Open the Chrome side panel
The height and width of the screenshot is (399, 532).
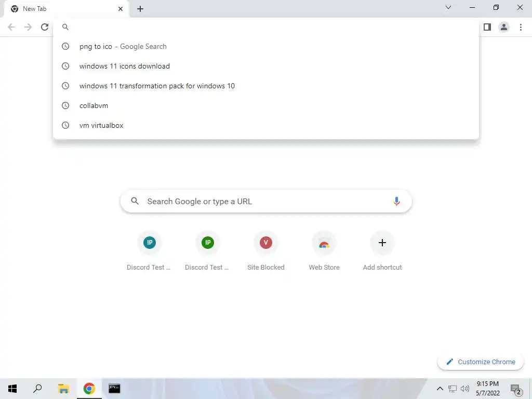pyautogui.click(x=487, y=27)
